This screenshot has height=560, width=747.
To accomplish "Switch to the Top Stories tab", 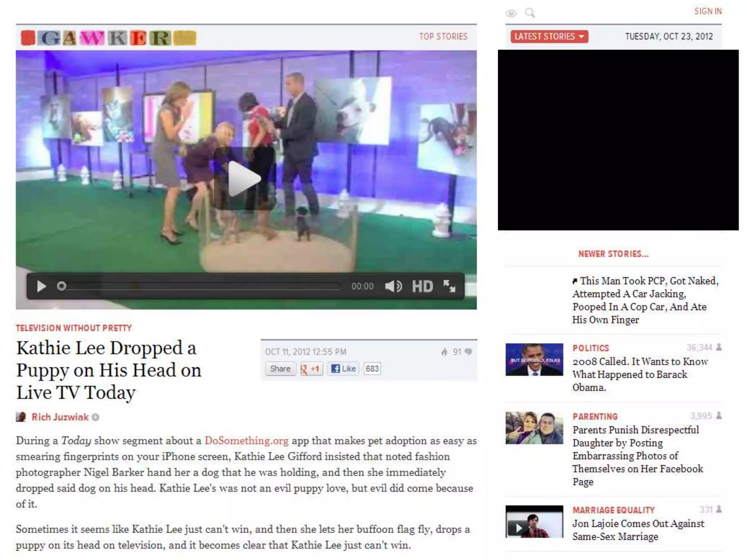I will 443,36.
